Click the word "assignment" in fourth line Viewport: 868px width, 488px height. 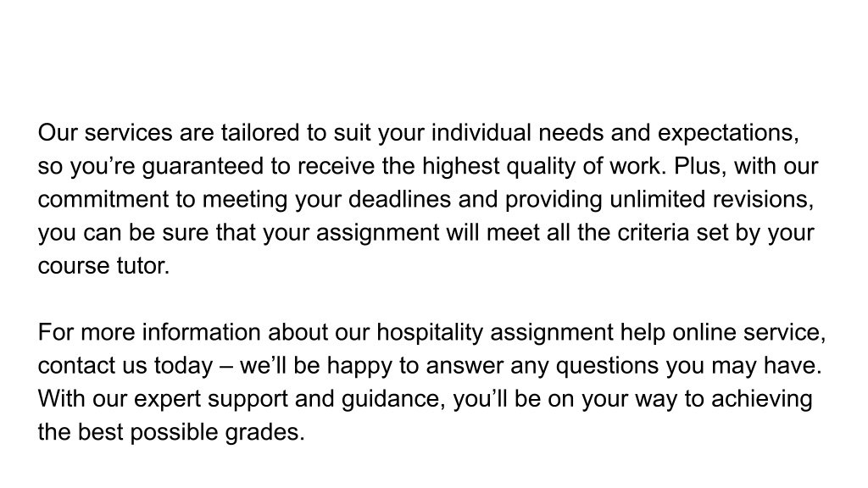(377, 234)
